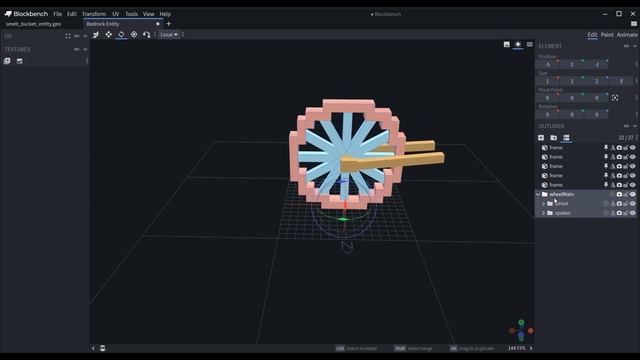
Task: Open the File menu
Action: click(58, 14)
